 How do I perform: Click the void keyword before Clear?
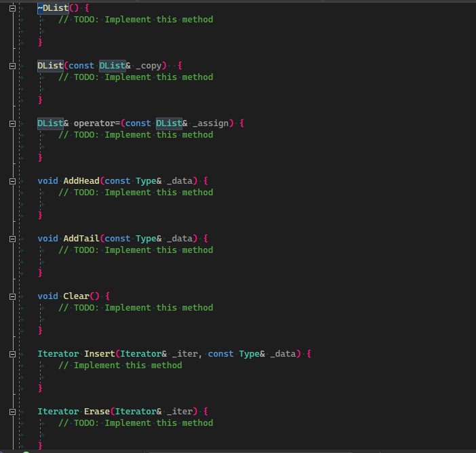[47, 296]
